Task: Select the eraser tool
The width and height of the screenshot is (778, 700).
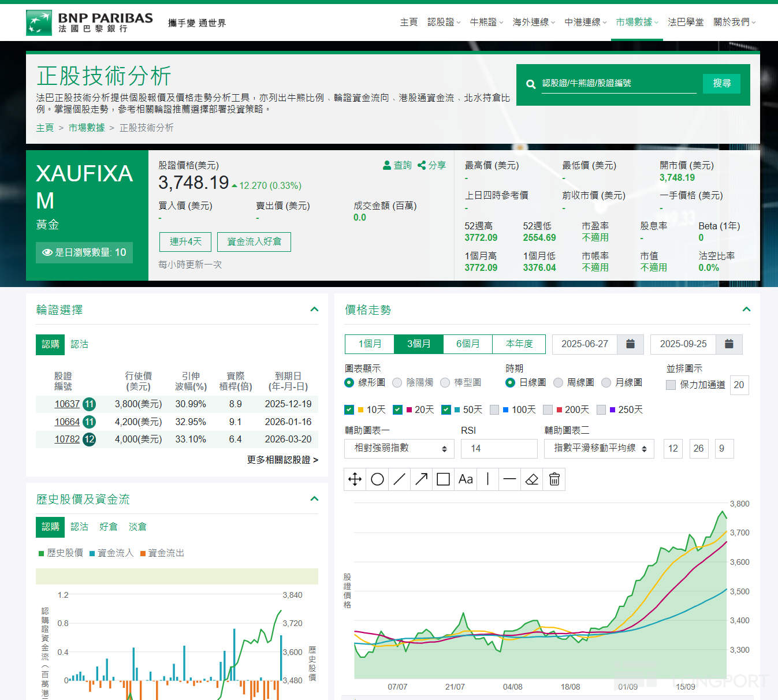Action: (532, 479)
